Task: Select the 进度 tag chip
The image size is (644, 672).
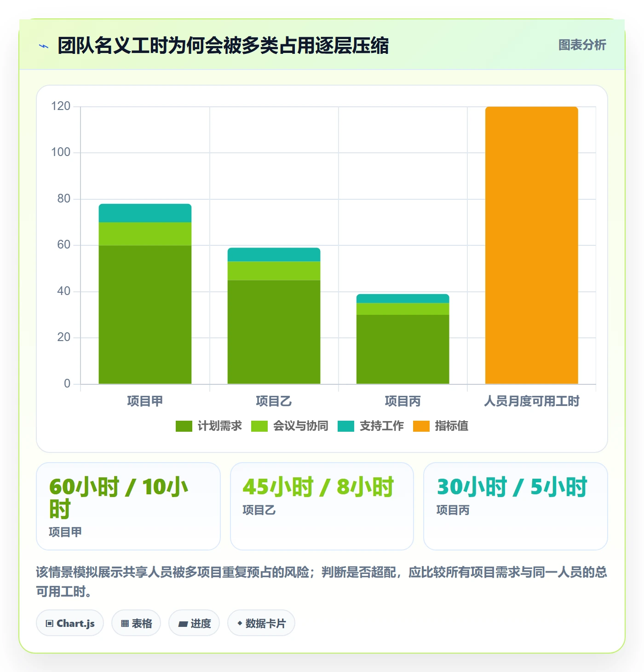Action: click(194, 623)
